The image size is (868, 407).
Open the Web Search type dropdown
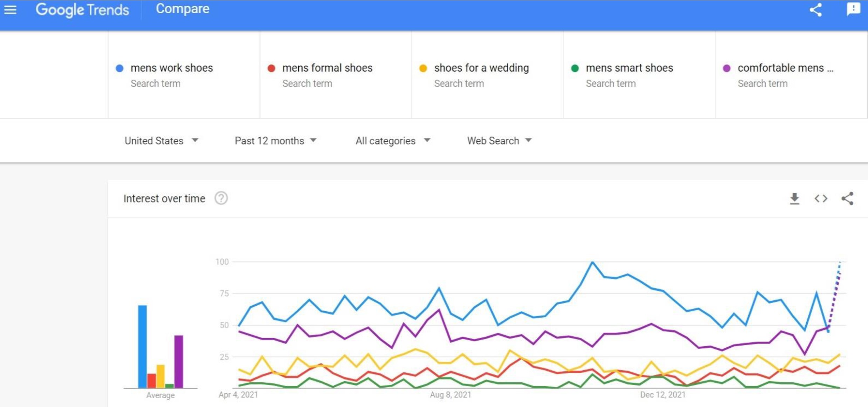(x=499, y=141)
